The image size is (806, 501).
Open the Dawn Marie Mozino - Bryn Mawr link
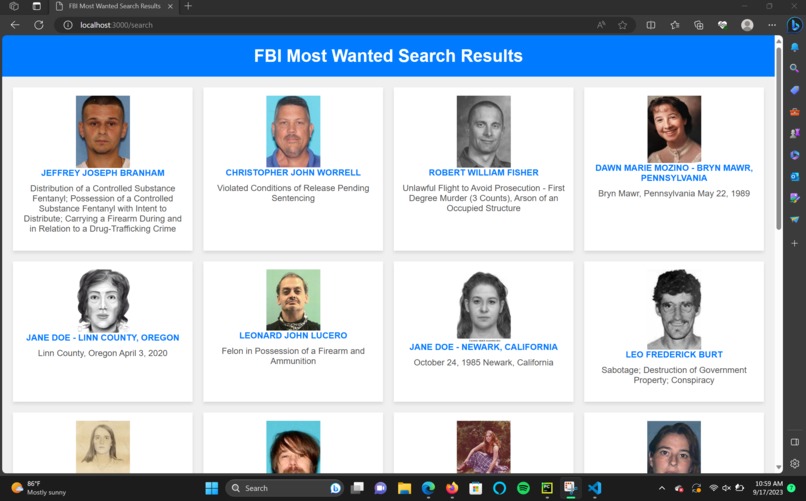(x=674, y=173)
